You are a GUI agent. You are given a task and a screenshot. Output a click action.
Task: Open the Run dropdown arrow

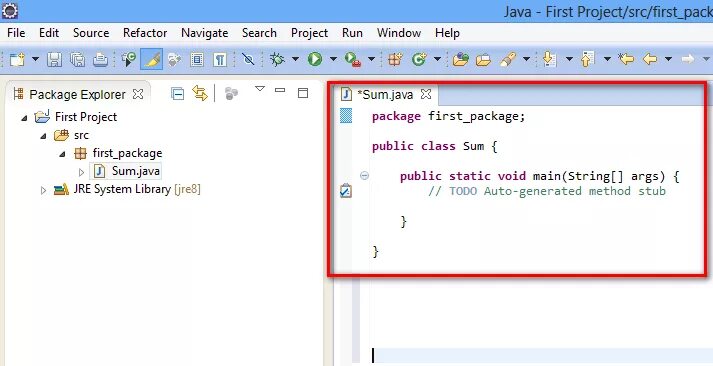[333, 60]
